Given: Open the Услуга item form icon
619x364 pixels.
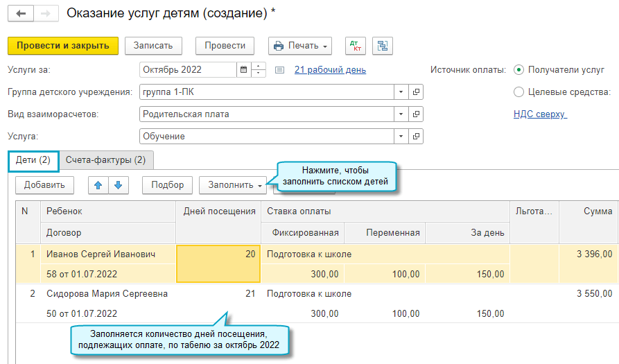Looking at the screenshot, I should point(416,137).
